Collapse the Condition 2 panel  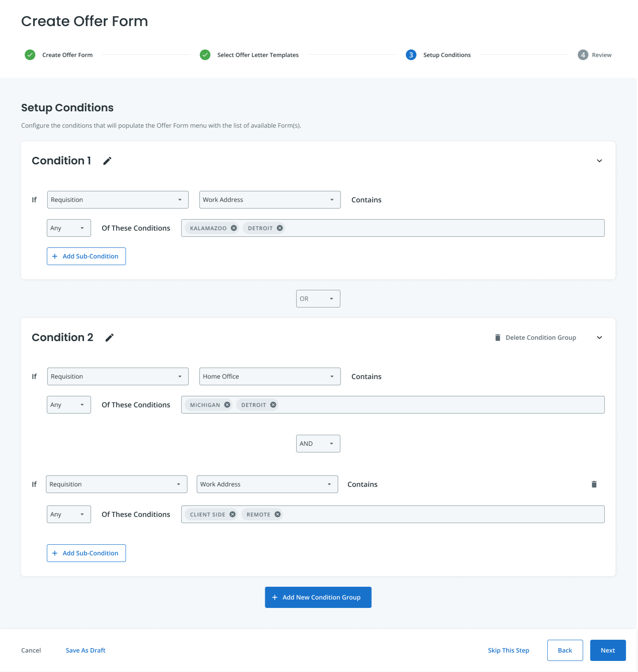(x=600, y=337)
